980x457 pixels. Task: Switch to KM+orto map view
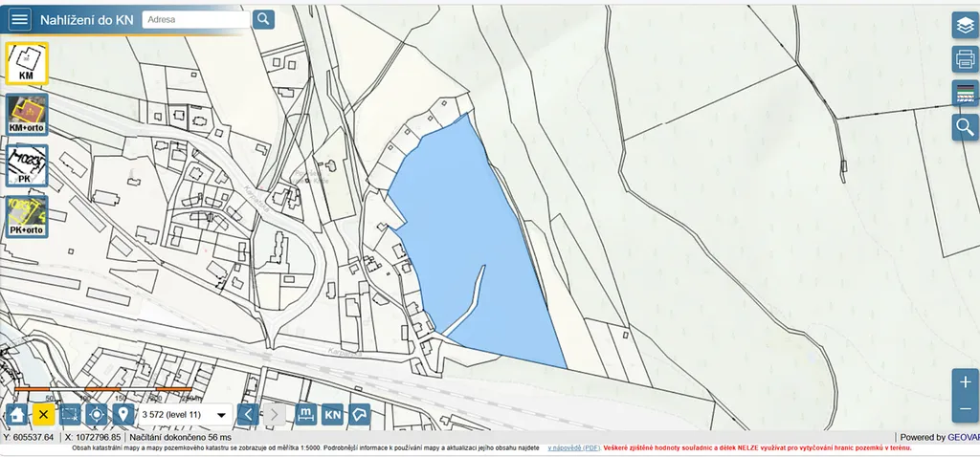coord(27,114)
